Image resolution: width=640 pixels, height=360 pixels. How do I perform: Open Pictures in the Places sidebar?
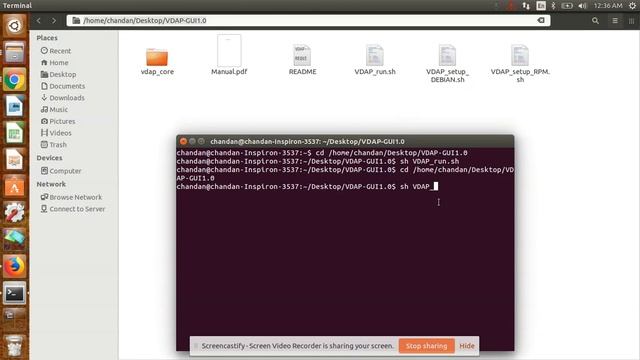click(x=58, y=121)
